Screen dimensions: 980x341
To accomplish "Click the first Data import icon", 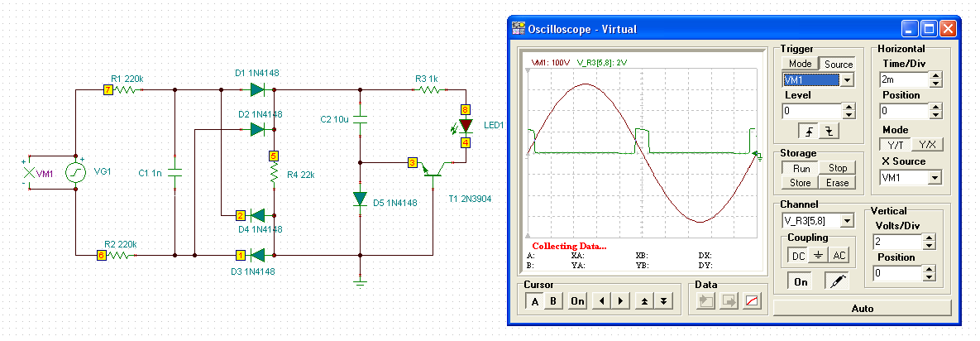I will [x=705, y=301].
